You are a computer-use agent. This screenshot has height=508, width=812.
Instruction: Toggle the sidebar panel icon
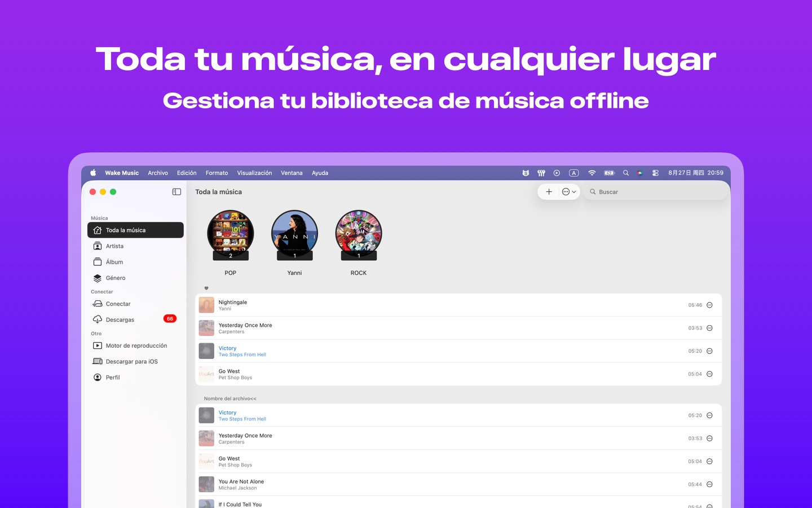(176, 192)
